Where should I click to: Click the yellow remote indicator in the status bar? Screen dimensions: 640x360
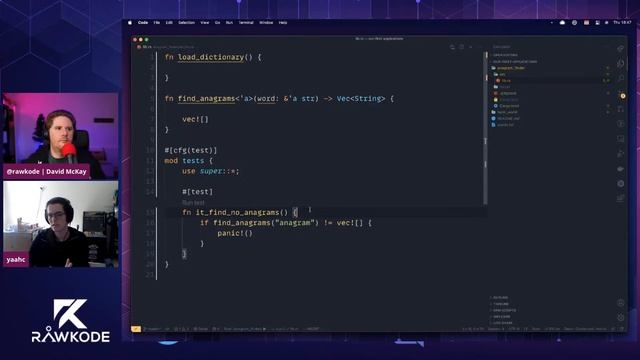point(136,329)
